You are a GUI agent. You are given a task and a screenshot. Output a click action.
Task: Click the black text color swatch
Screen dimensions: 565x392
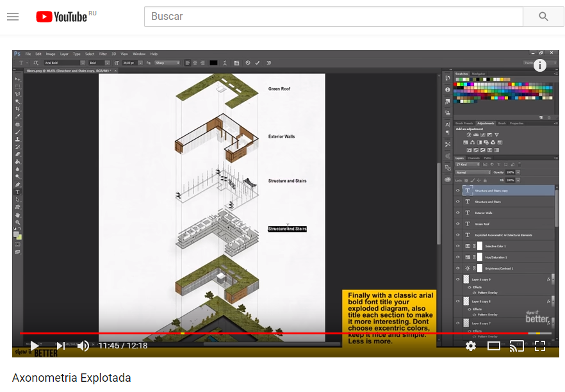tap(213, 63)
